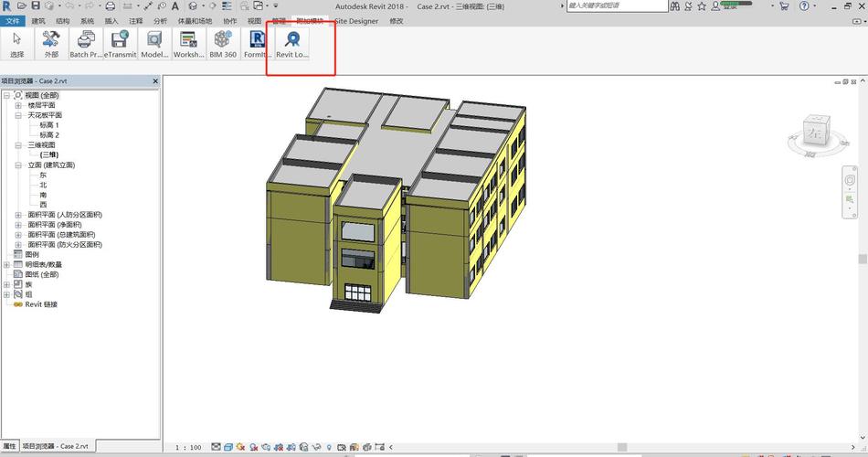Image resolution: width=868 pixels, height=457 pixels.
Task: Select the 图例 tree item
Action: [x=32, y=255]
